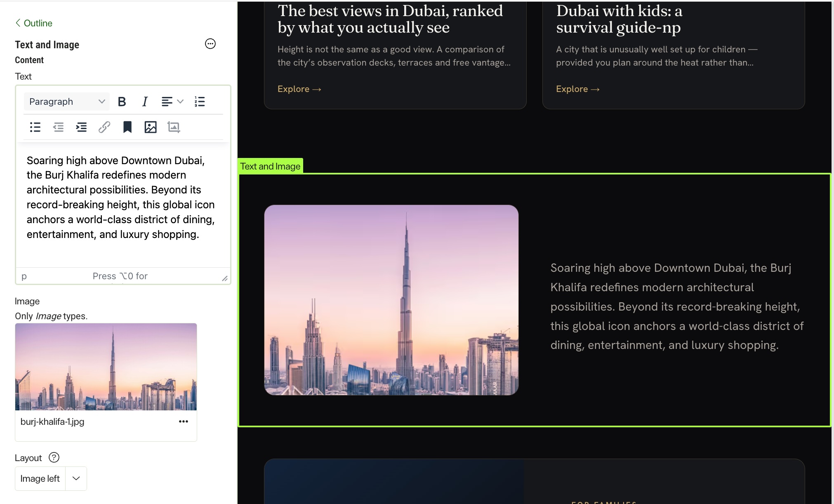
Task: Click the 'Height is not the same' excerpt
Action: click(394, 56)
